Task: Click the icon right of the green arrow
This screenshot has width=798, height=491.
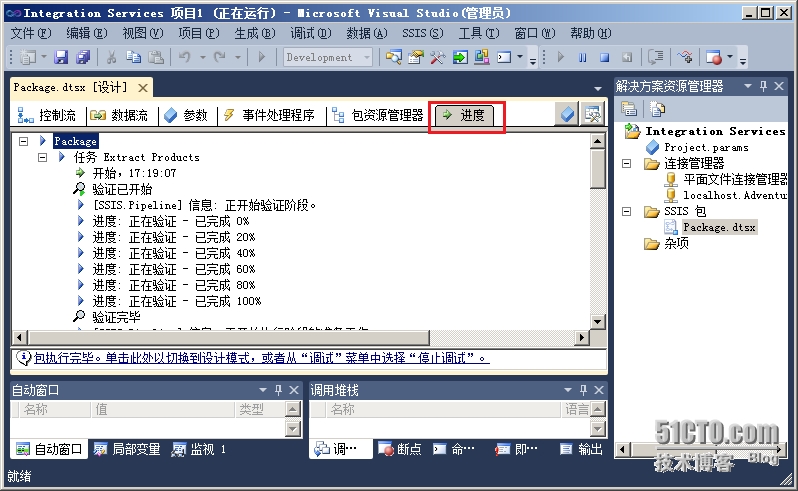Action: [481, 57]
